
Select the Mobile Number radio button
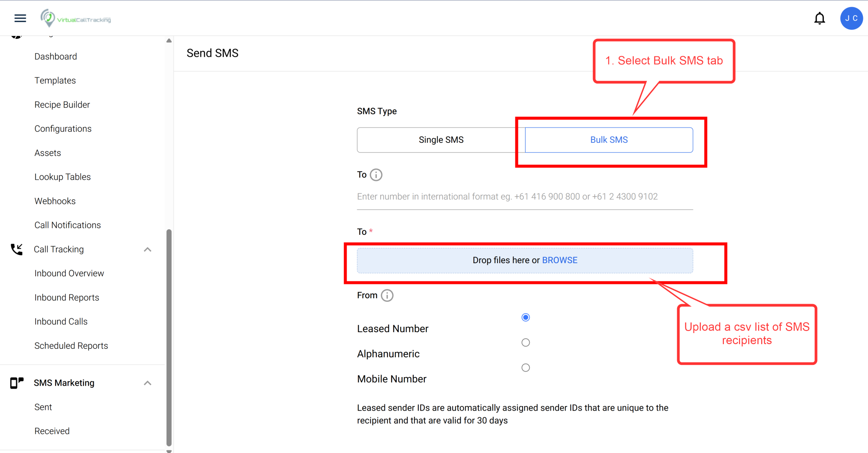[526, 367]
